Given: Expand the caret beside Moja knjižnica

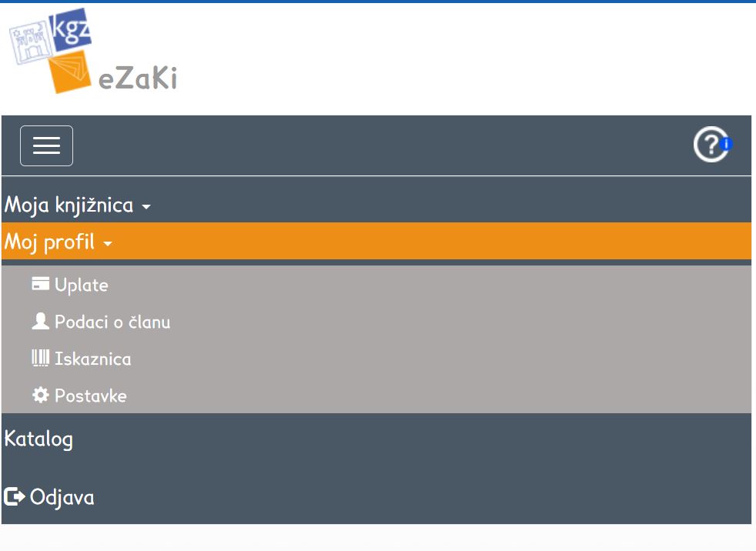Looking at the screenshot, I should point(146,207).
